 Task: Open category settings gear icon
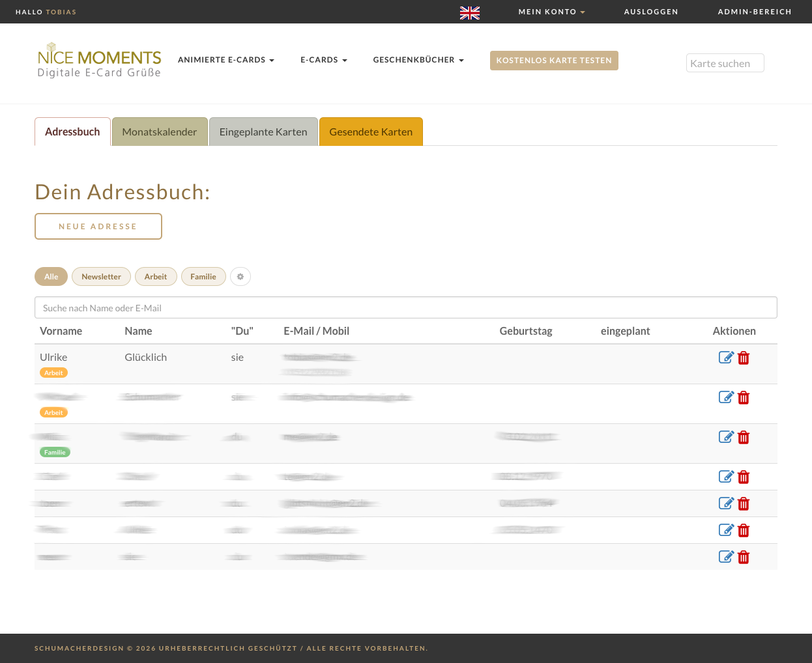240,277
